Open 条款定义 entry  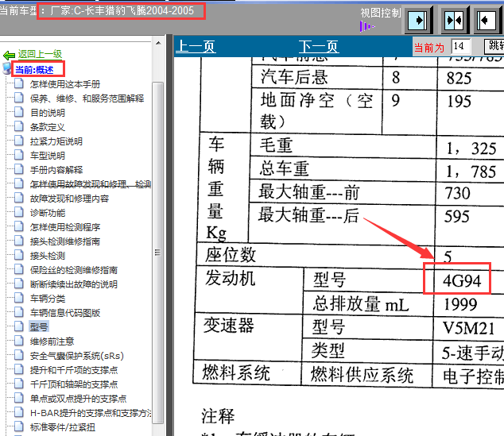tap(48, 127)
